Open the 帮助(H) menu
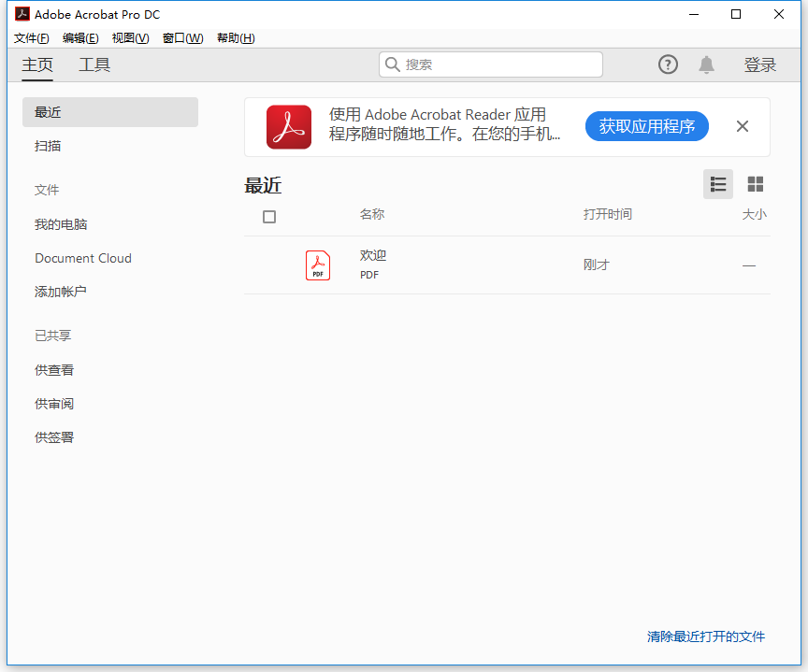808x672 pixels. [x=236, y=38]
